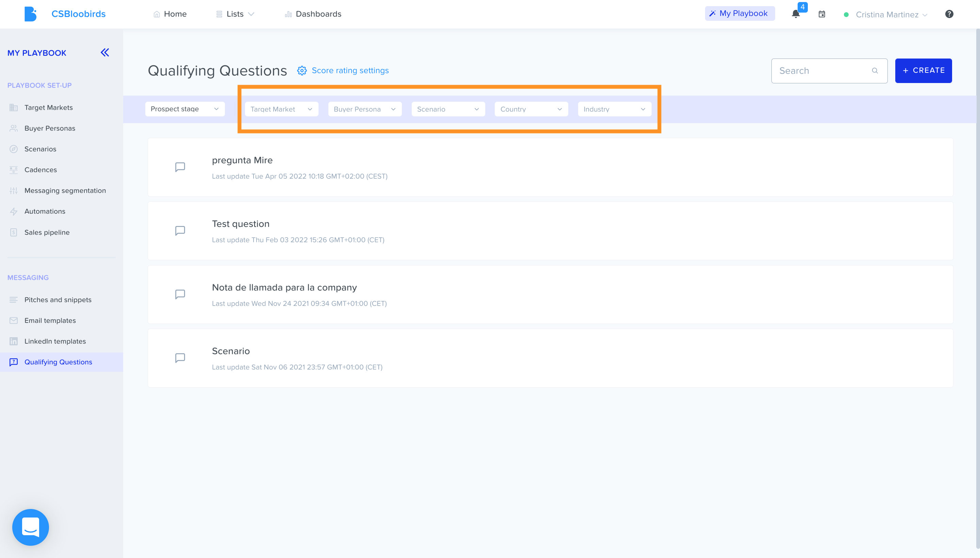Click the Bloobirds logo icon
This screenshot has height=558, width=980.
click(30, 14)
